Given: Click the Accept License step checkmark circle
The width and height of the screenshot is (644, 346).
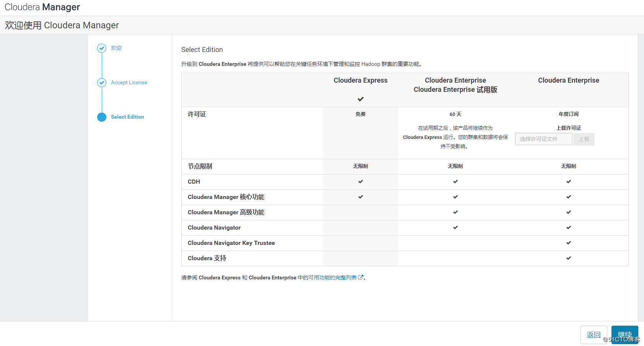Looking at the screenshot, I should coord(102,82).
